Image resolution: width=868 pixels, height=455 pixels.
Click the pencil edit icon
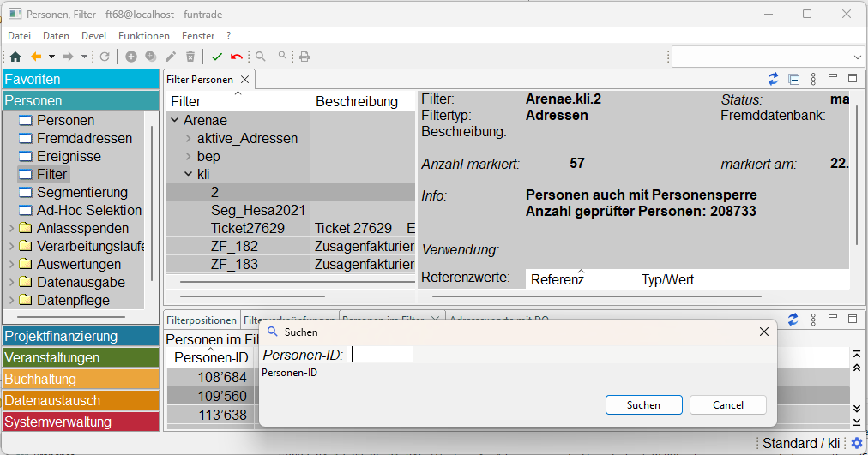pyautogui.click(x=171, y=57)
